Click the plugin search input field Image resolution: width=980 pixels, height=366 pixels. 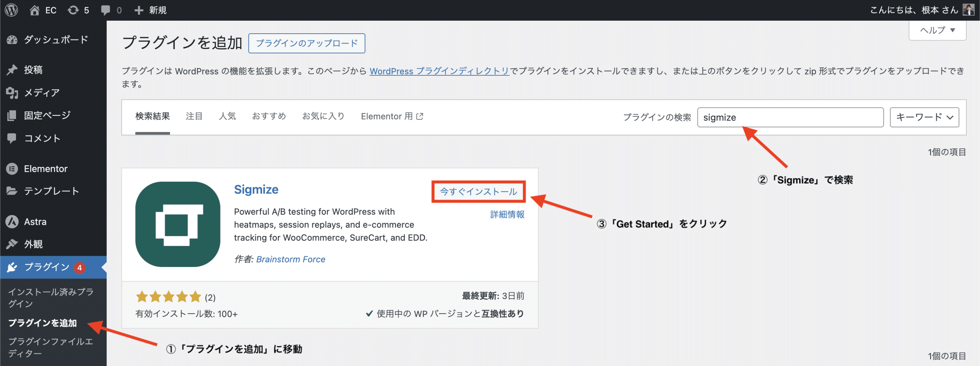click(790, 117)
